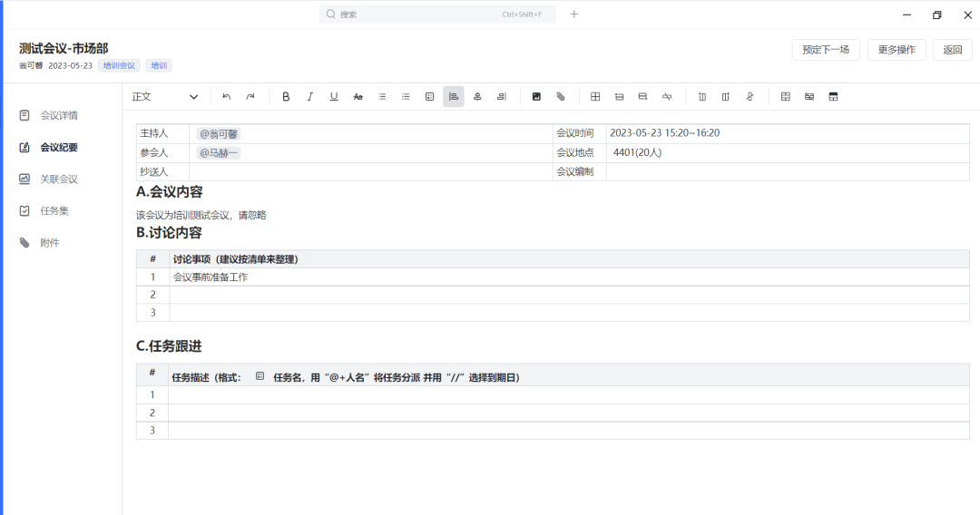The height and width of the screenshot is (515, 980).
Task: Open the 正文 paragraph style dropdown
Action: click(x=165, y=97)
